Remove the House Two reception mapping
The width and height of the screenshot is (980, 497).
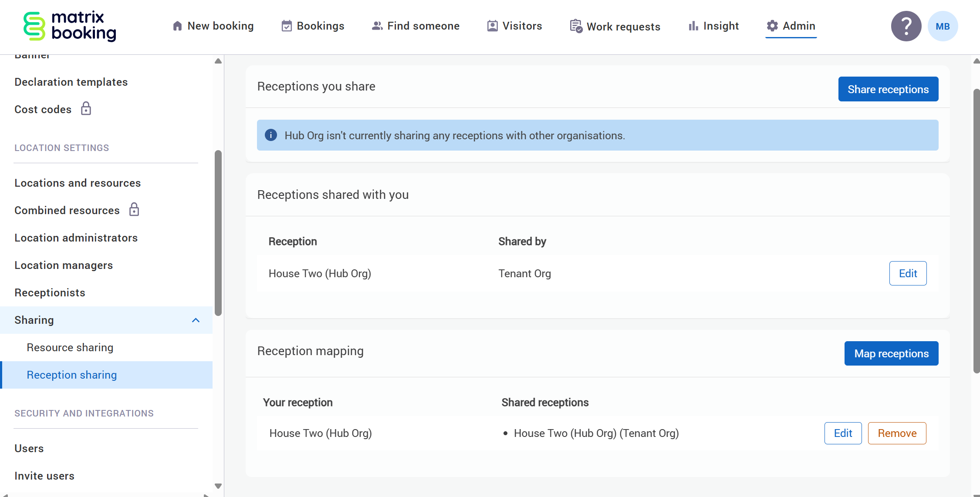click(897, 433)
